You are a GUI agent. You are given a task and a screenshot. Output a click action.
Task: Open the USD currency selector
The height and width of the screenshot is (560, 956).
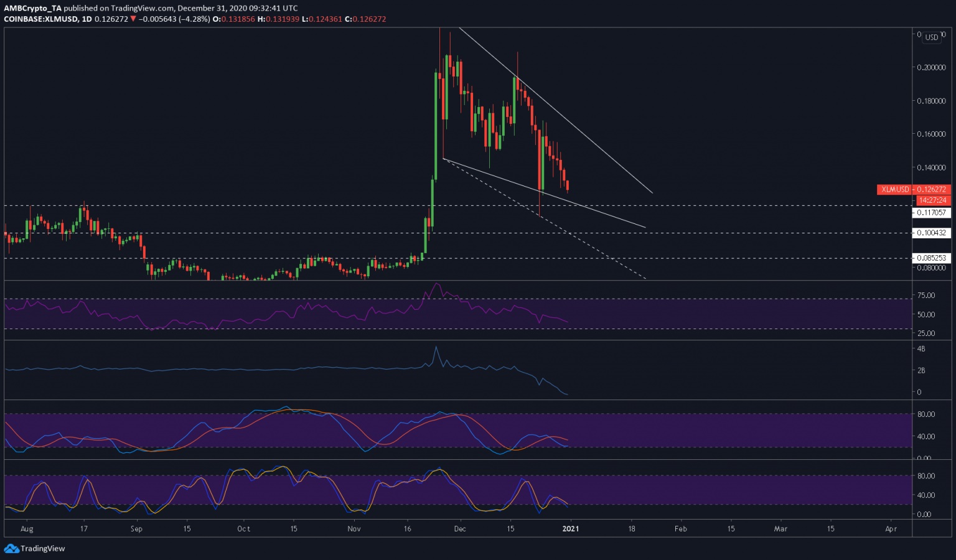(932, 37)
